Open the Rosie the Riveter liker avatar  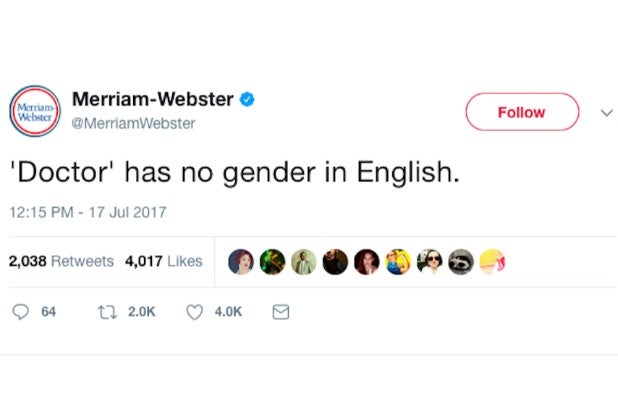click(397, 262)
